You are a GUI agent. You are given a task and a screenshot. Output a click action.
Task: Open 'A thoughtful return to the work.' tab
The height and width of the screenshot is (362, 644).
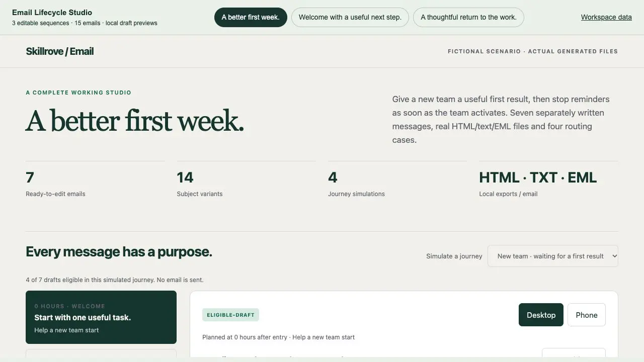pos(468,17)
